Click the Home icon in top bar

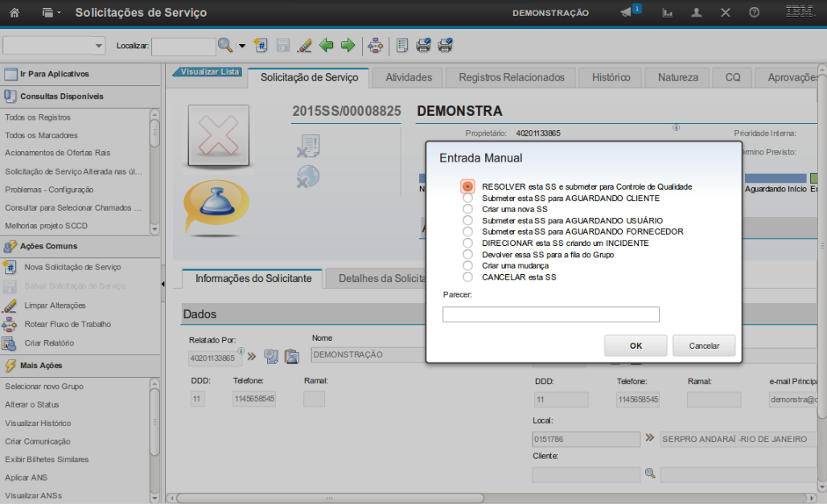coord(14,13)
